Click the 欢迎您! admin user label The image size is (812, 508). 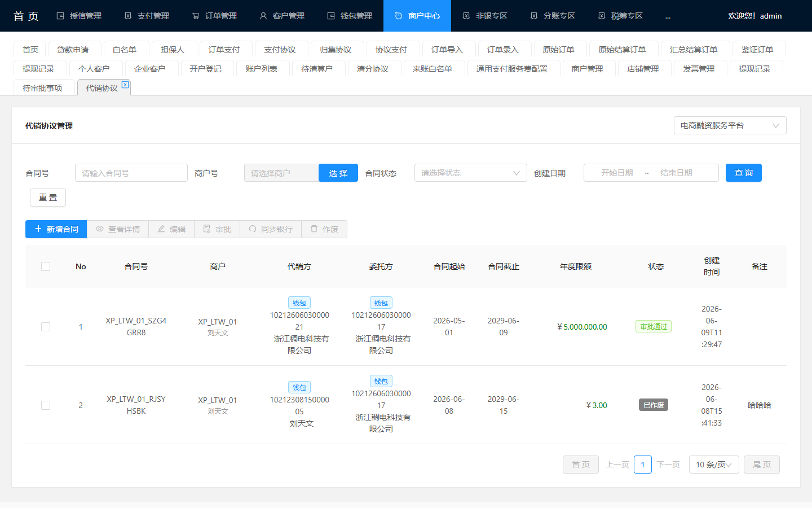[x=755, y=16]
